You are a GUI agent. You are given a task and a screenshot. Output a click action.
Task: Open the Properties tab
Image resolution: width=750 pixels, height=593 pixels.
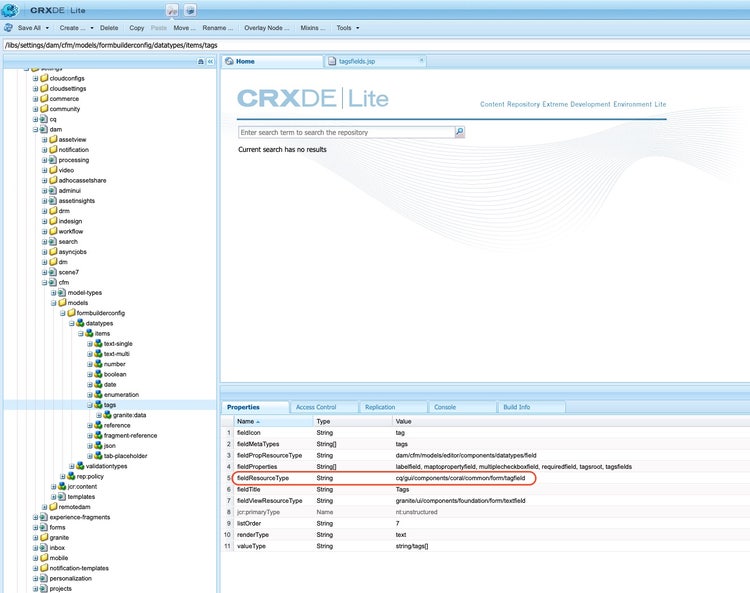click(255, 407)
